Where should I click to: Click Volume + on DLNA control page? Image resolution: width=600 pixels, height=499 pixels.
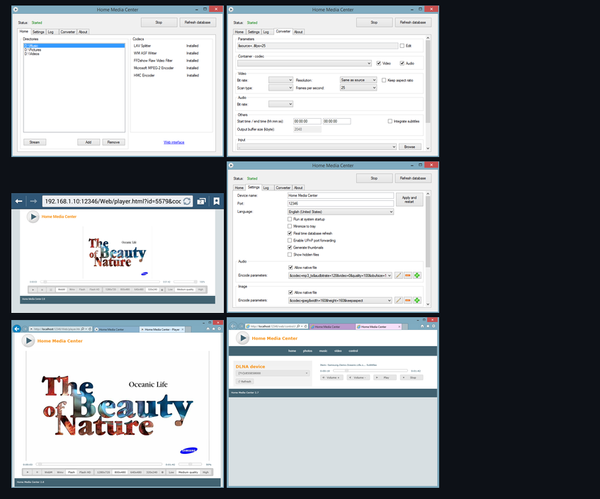[x=332, y=377]
